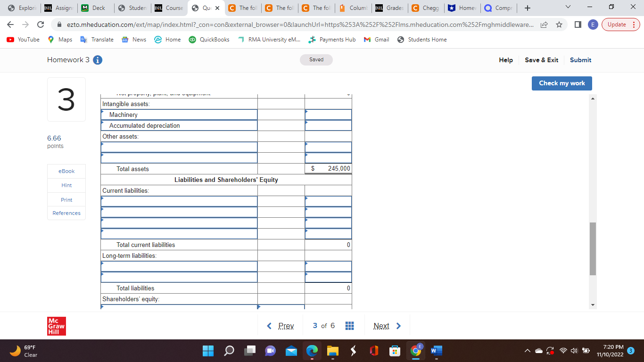The width and height of the screenshot is (644, 362).
Task: Share this page using the share icon
Action: click(545, 25)
